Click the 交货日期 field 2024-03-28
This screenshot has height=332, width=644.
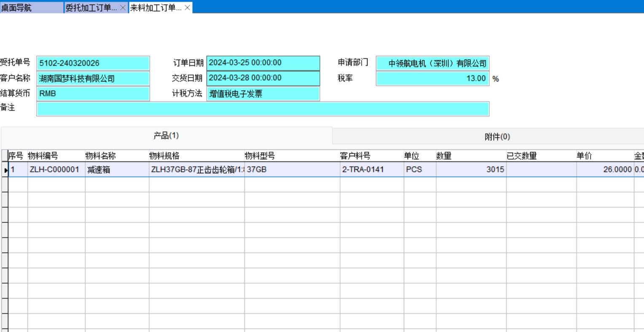[263, 78]
